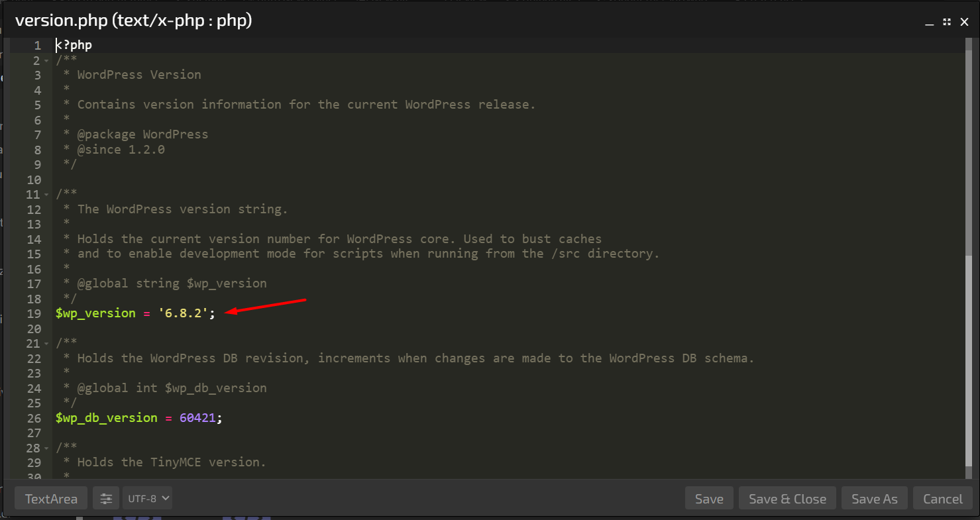Open the editor preferences sliders icon
Screen dimensions: 980x520
pos(106,499)
